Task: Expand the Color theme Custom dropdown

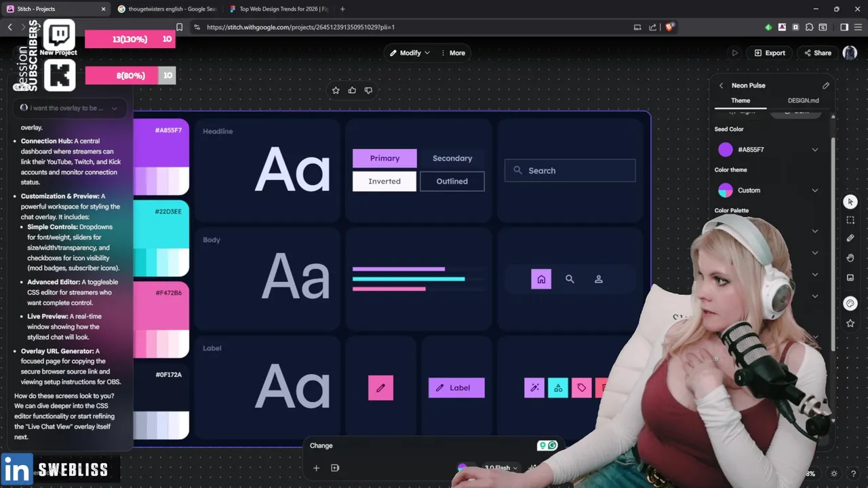Action: (815, 190)
